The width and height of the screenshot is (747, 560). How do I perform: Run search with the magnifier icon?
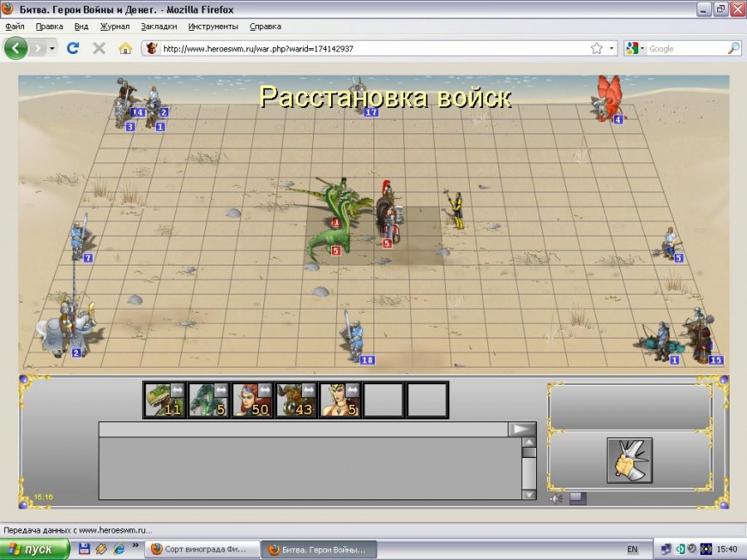click(735, 48)
